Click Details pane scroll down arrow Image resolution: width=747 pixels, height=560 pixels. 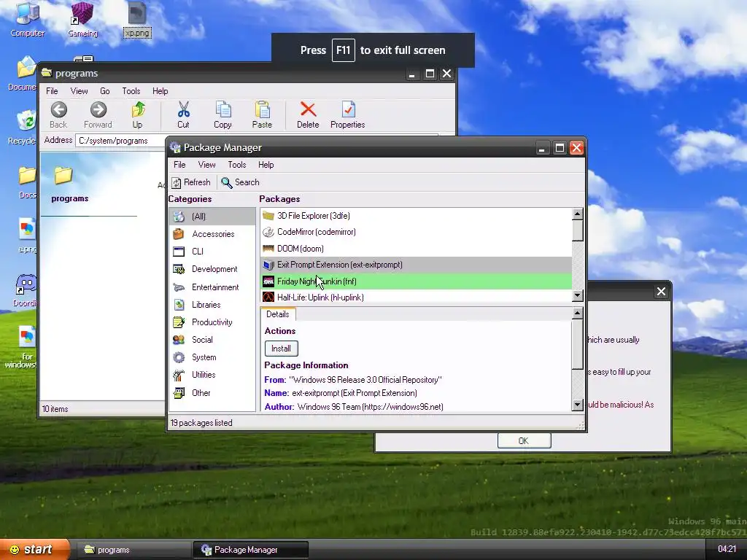click(578, 405)
